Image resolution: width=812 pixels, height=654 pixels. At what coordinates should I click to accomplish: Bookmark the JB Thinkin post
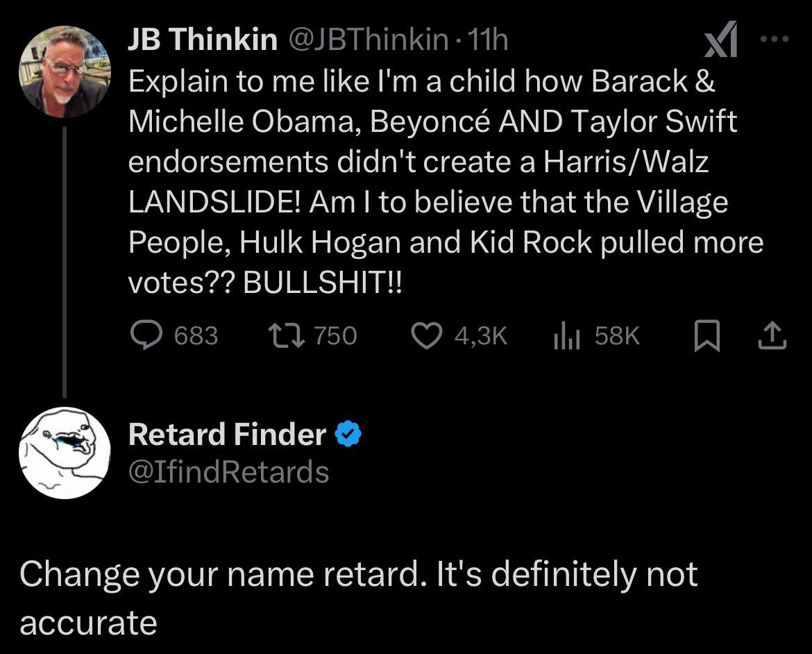(x=704, y=336)
